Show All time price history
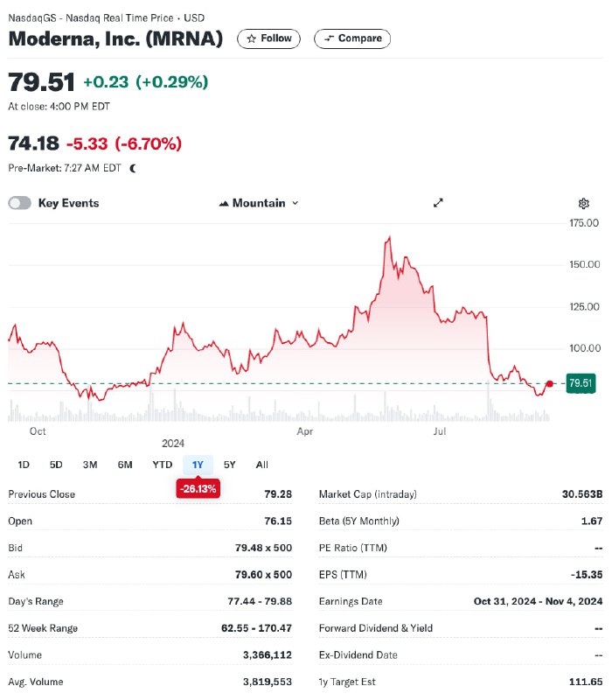The image size is (612, 700). (x=262, y=465)
